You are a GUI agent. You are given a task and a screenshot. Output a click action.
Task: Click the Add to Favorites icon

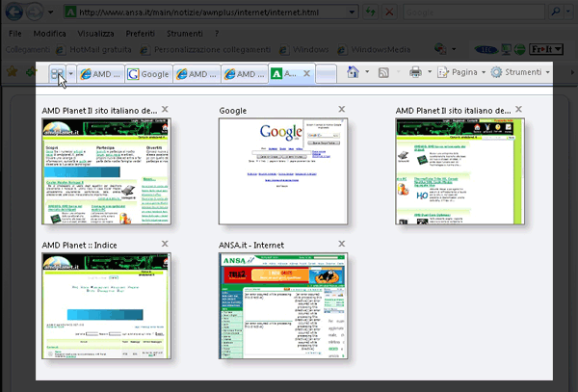30,71
